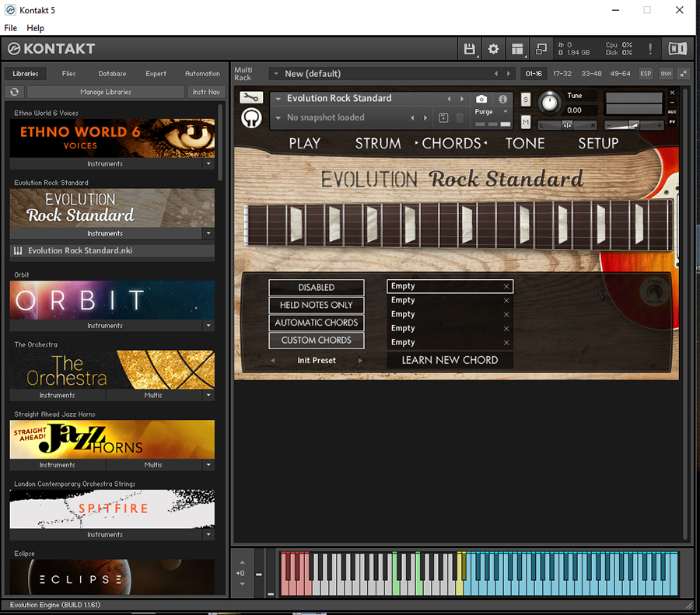
Task: Remove instrument with X in instrument header
Action: point(672,93)
